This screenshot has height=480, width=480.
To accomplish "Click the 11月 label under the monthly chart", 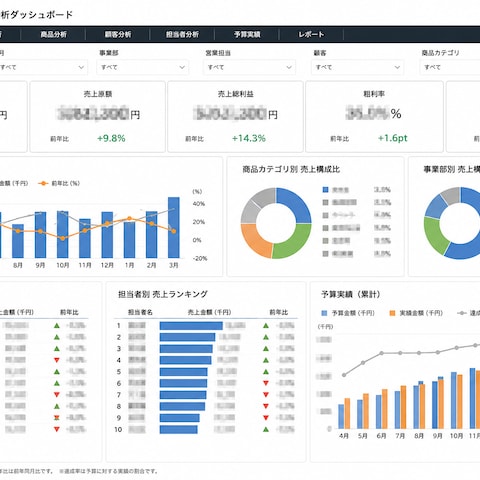I will click(85, 265).
